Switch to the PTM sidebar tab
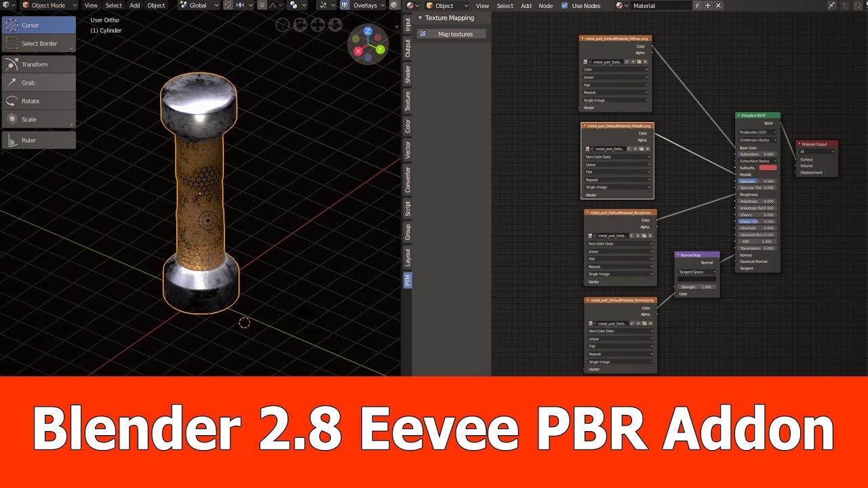868x488 pixels. pyautogui.click(x=408, y=280)
